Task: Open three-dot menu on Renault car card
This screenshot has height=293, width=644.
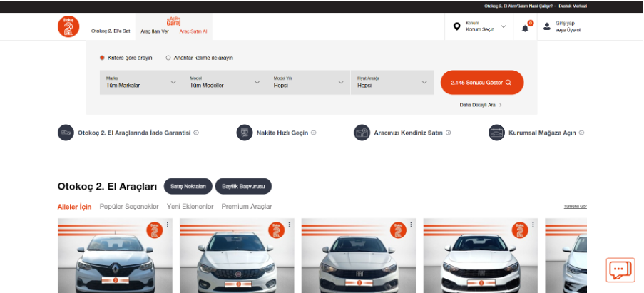Action: [168, 225]
